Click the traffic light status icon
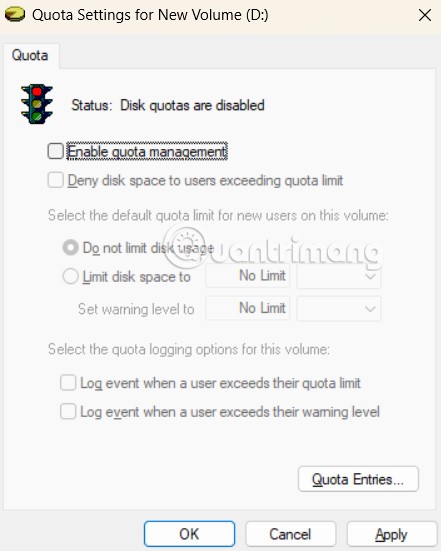Viewport: 441px width, 551px height. tap(37, 104)
